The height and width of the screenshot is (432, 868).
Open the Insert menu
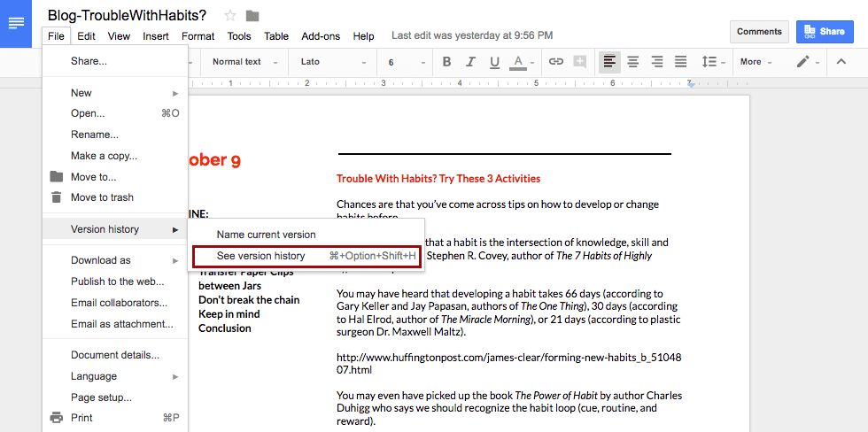point(156,36)
